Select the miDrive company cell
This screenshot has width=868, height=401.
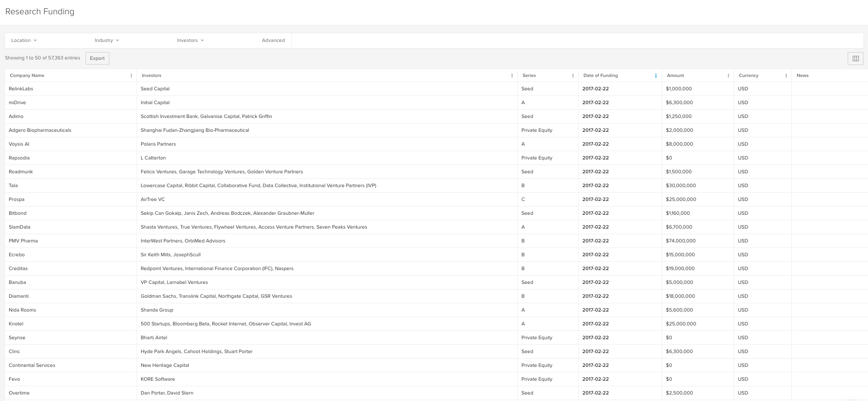click(x=71, y=102)
